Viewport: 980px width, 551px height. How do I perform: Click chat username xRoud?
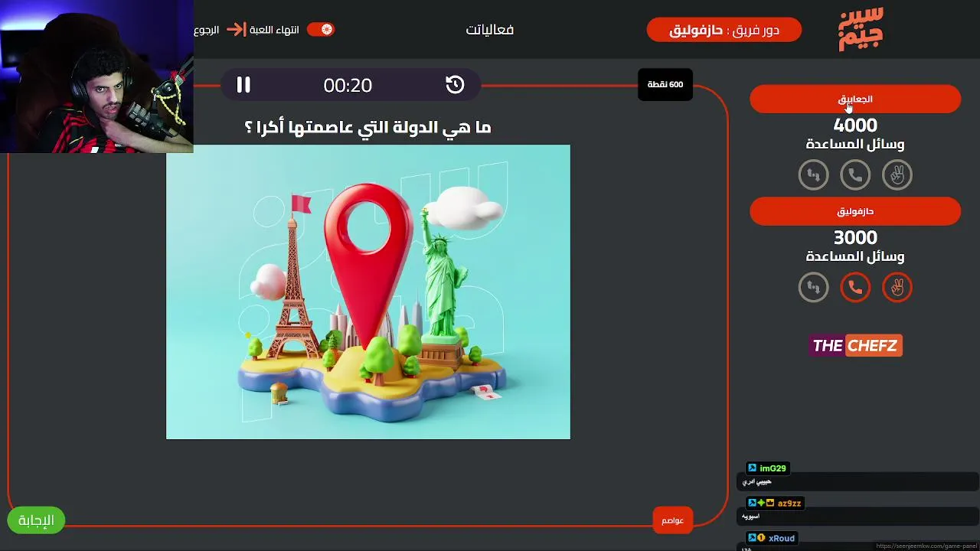click(782, 538)
